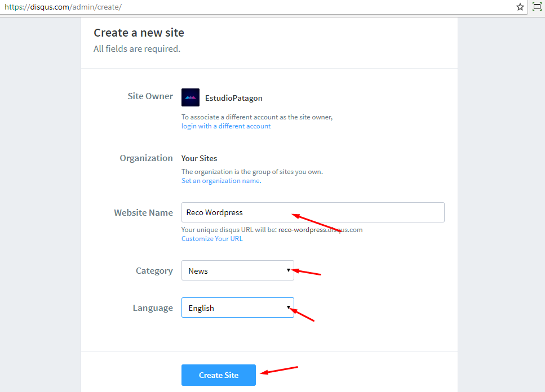Focus the Website Name text field
The image size is (545, 392).
pos(313,212)
